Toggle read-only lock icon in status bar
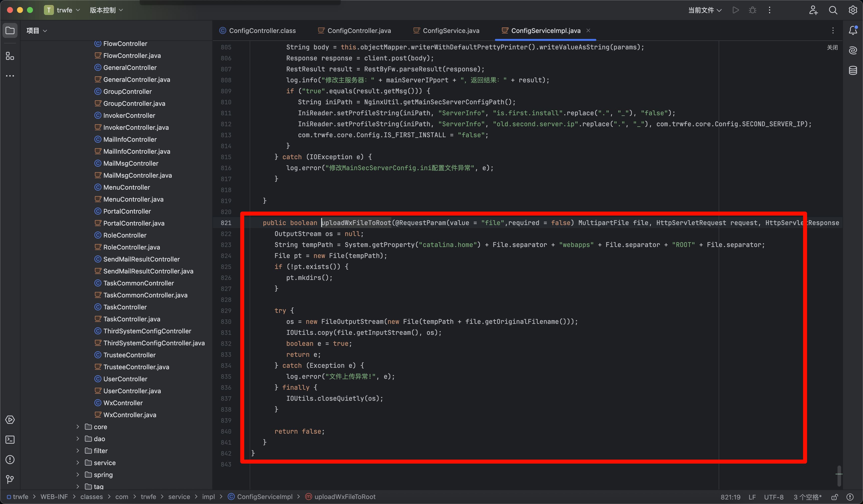This screenshot has width=863, height=504. pos(835,497)
